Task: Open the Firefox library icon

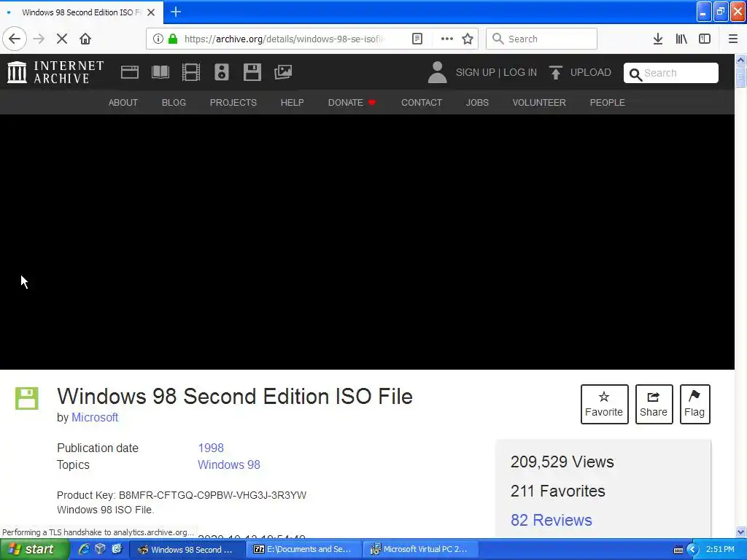Action: point(681,39)
